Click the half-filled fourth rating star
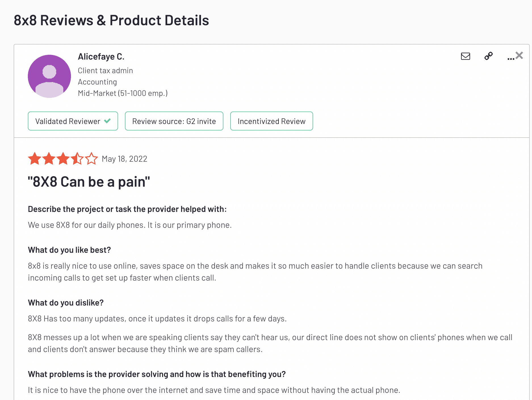Image resolution: width=532 pixels, height=400 pixels. tap(77, 158)
